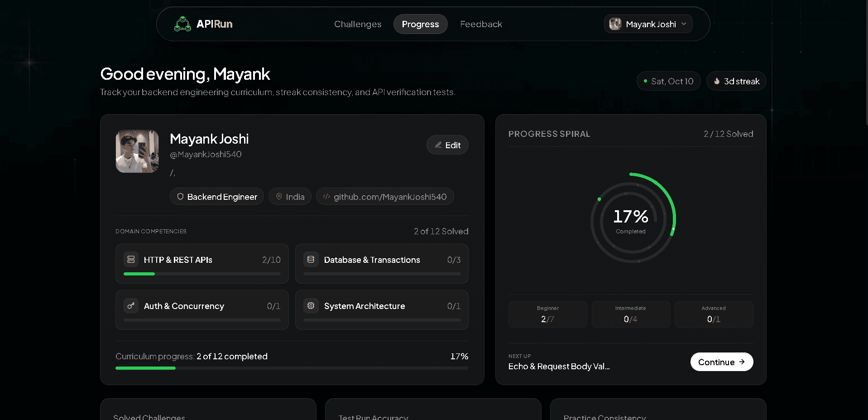Click the flame icon in the streak badge
This screenshot has width=868, height=420.
pyautogui.click(x=717, y=81)
